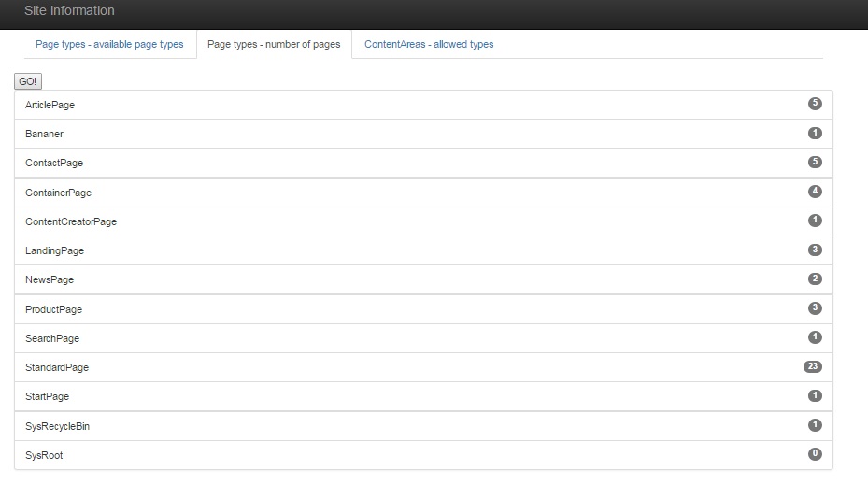
Task: Click the StandardPage badge showing 23
Action: click(x=812, y=366)
